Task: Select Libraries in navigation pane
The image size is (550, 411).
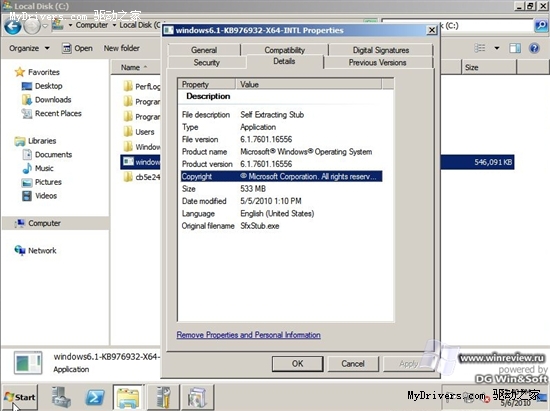Action: tap(35, 141)
